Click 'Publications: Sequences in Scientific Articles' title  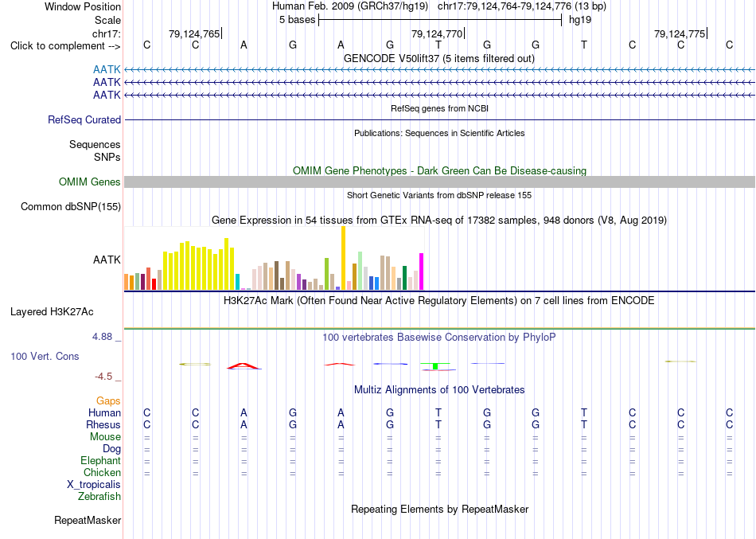439,133
